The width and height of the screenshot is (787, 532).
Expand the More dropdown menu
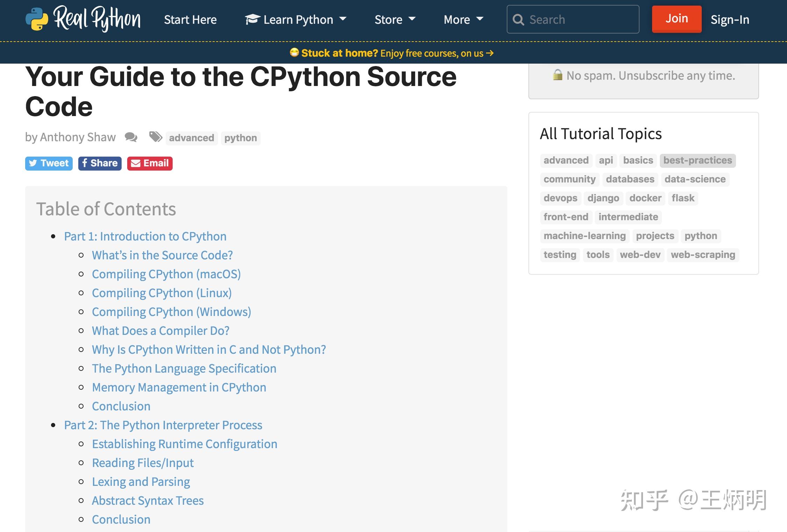point(463,20)
